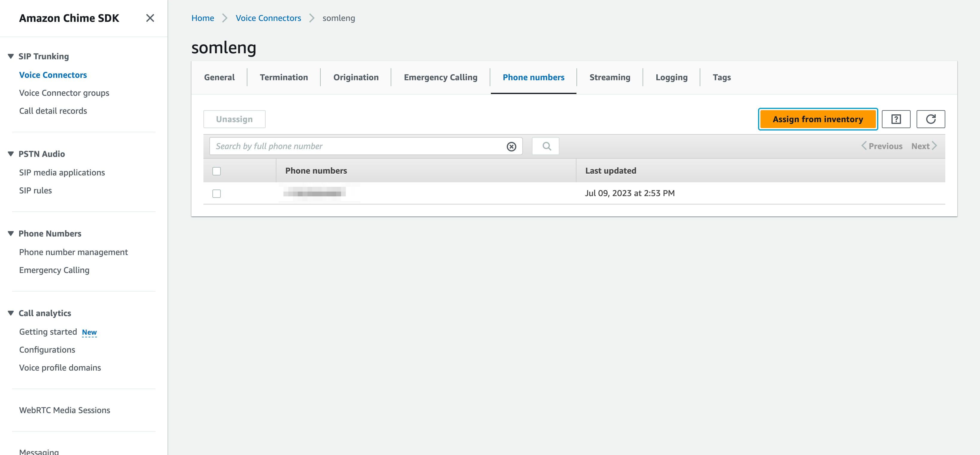Open Emergency Calling in sidebar

[54, 270]
